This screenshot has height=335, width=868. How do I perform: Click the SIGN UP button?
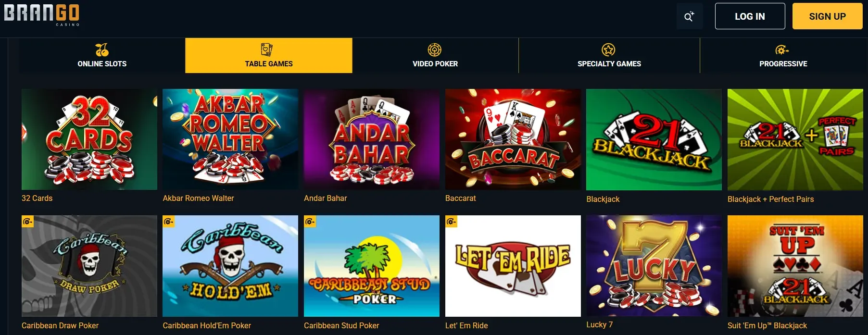pos(827,16)
